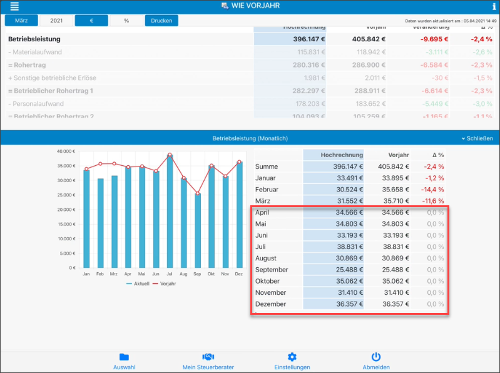Open the 2021 year selector
The width and height of the screenshot is (500, 373).
tap(56, 21)
